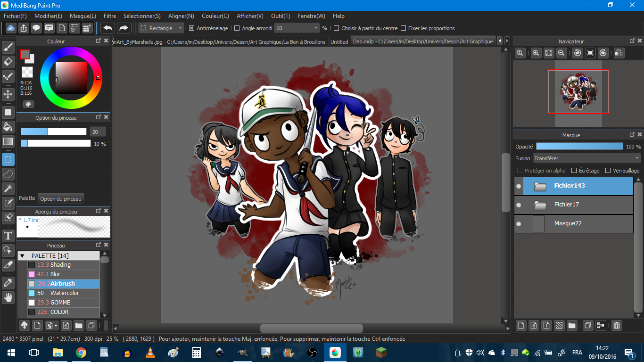Viewport: 644px width, 362px height.
Task: Open palette editor below RGB values
Action: click(x=28, y=104)
